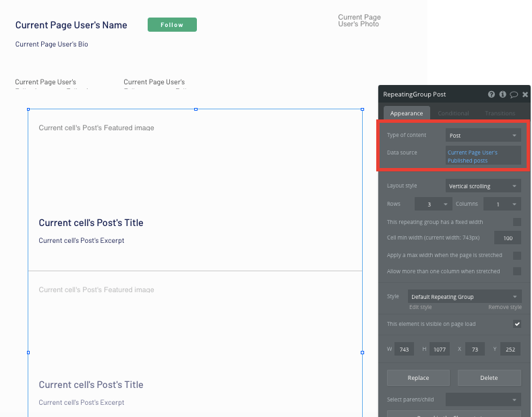Click the Delete button
This screenshot has width=532, height=417.
pyautogui.click(x=490, y=378)
